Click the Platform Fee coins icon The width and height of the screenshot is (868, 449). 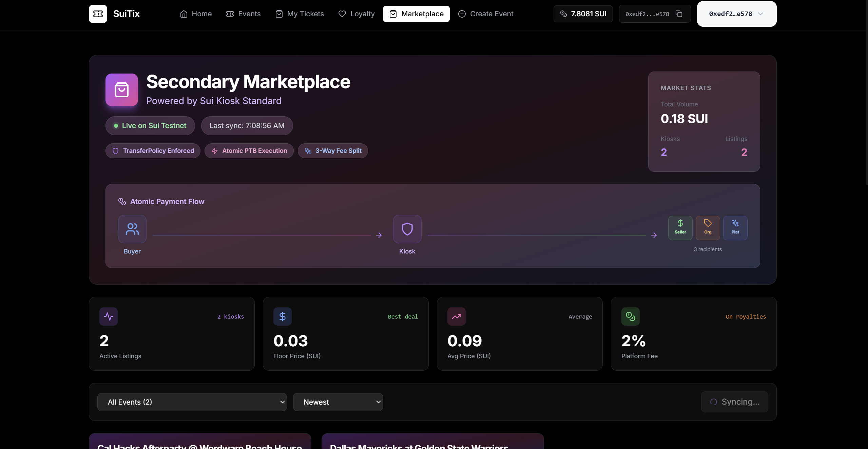click(x=630, y=317)
